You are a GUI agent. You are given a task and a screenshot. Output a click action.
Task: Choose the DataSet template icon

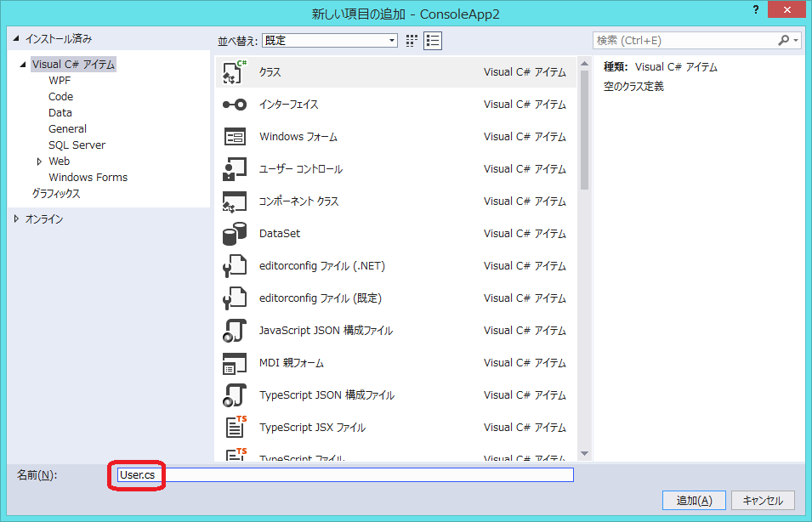point(235,234)
